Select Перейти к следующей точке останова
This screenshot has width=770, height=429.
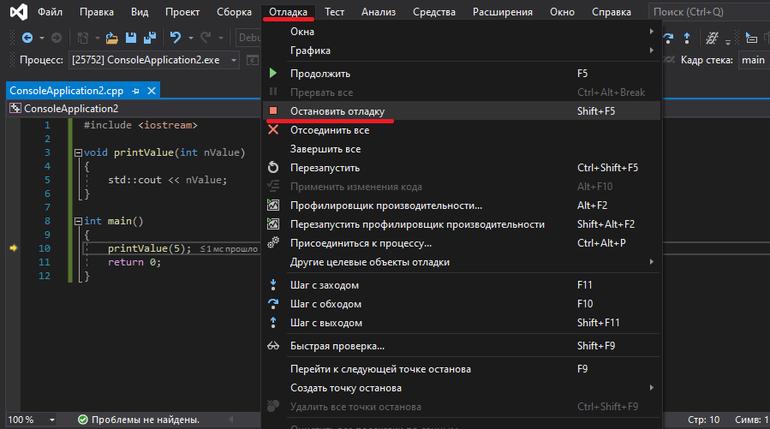coord(462,369)
